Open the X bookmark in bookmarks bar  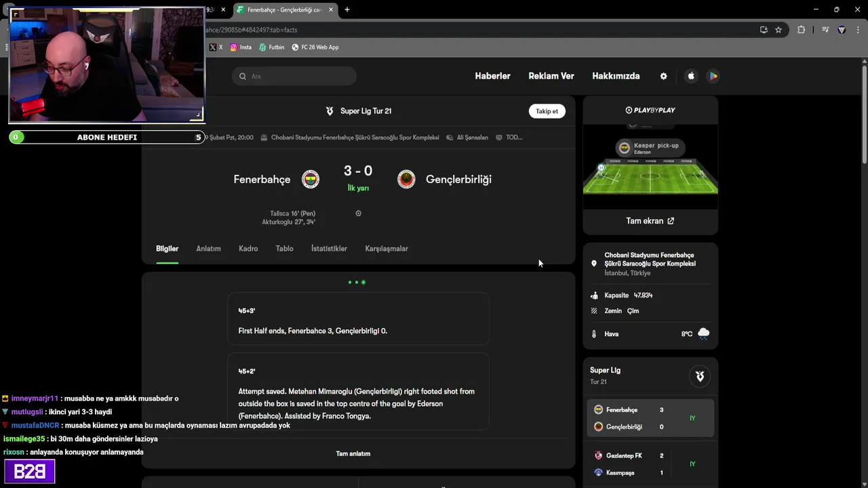pyautogui.click(x=216, y=47)
